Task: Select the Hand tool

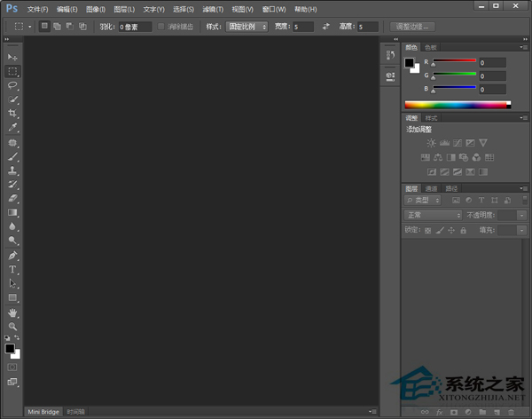Action: 12,312
